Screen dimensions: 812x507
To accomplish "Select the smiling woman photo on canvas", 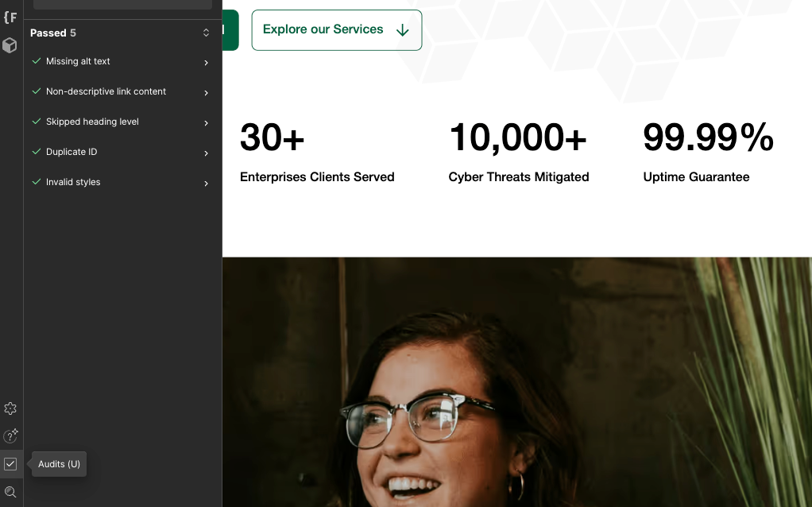I will (x=516, y=382).
